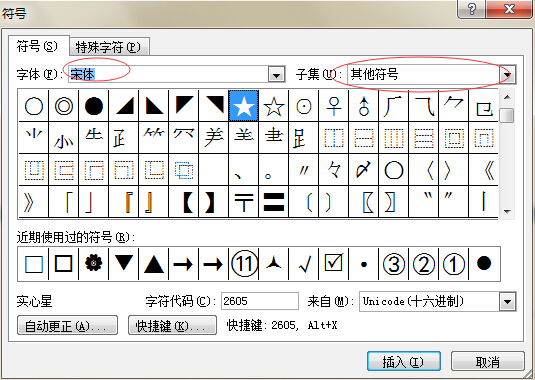This screenshot has width=535, height=380.
Task: Select the postal mark 〒 symbol
Action: [244, 202]
